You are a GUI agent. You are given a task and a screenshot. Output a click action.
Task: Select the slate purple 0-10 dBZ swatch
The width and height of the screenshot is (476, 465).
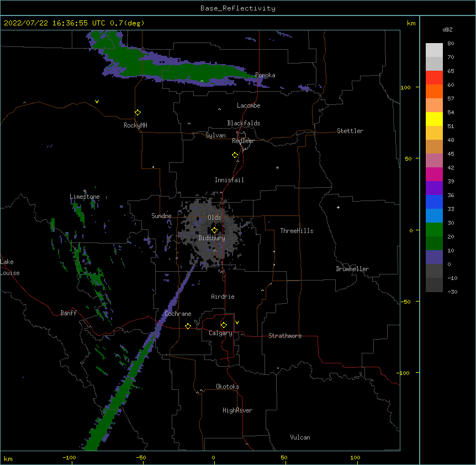click(434, 257)
